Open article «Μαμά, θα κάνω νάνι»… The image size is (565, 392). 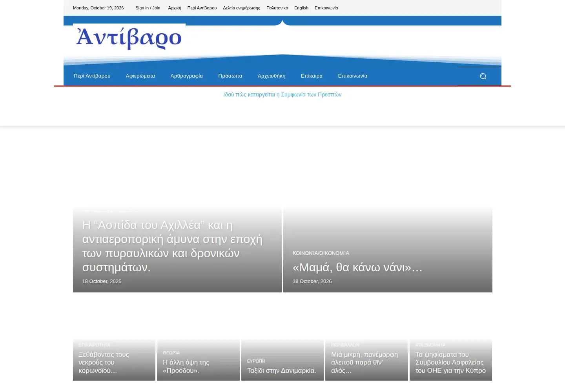[x=357, y=267]
